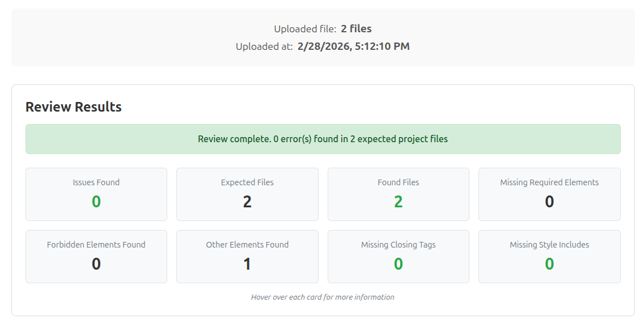
Task: Click the hover information hint text
Action: pos(323,297)
